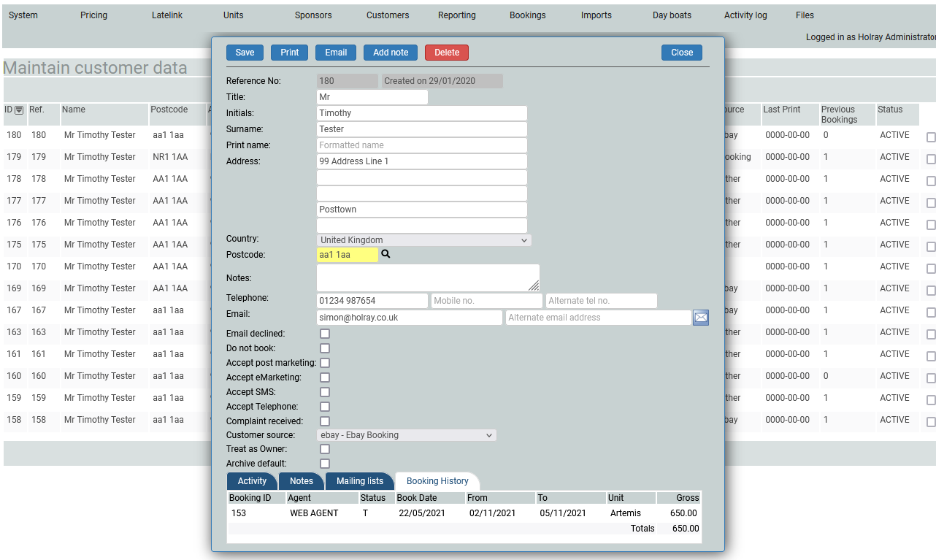Click the Mobile no. input field

[486, 301]
